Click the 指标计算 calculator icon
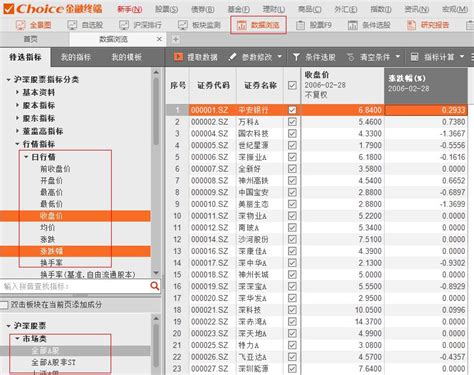The height and width of the screenshot is (375, 474). 414,57
